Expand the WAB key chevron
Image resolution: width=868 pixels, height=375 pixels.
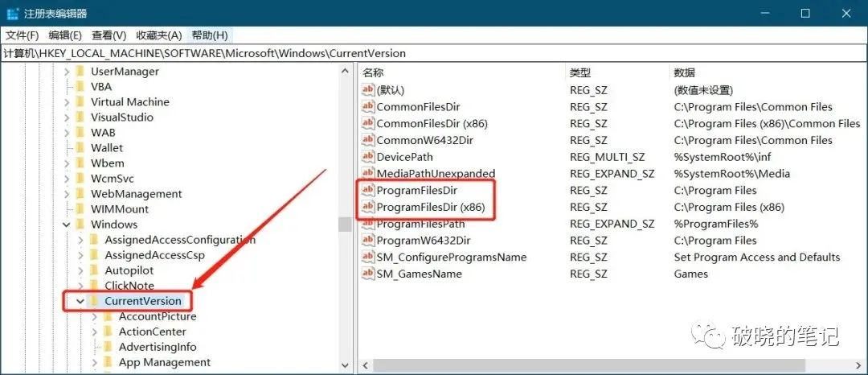coord(67,133)
